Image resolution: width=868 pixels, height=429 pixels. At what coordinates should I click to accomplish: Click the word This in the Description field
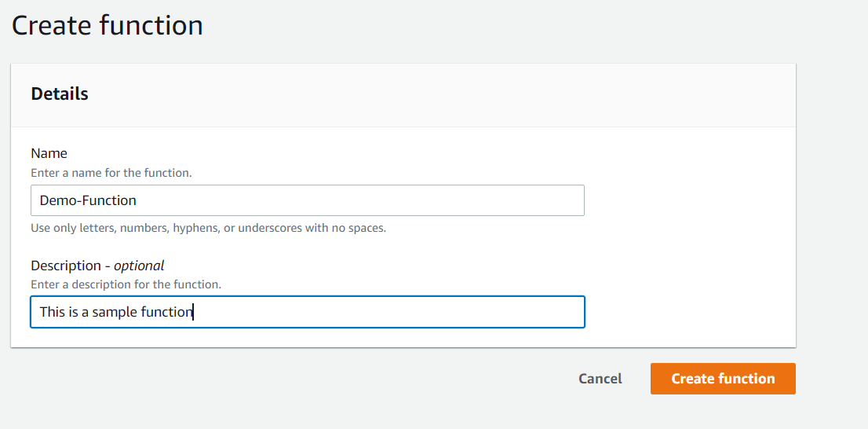(52, 312)
